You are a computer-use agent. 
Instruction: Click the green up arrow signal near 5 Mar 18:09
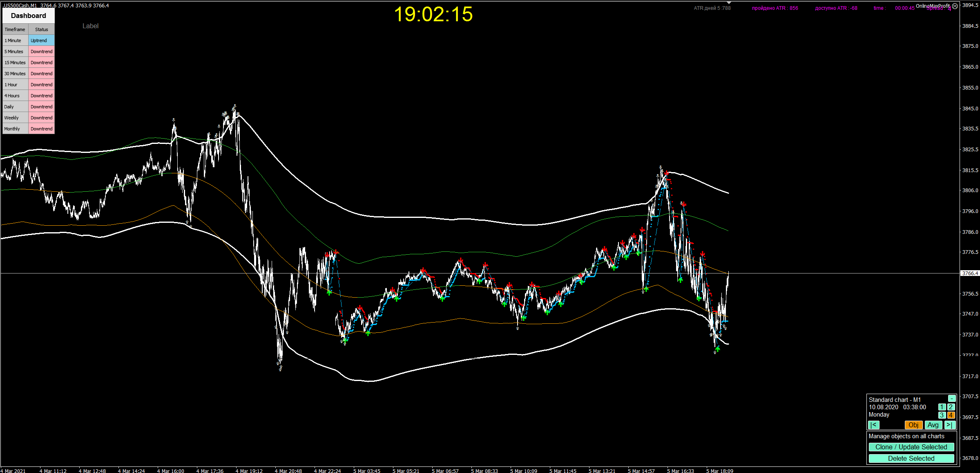[x=718, y=349]
